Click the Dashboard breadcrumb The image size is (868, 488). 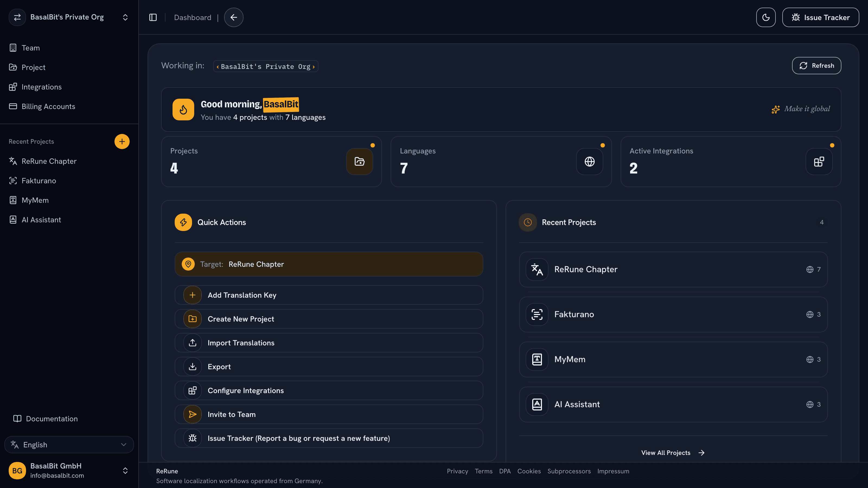[x=192, y=18]
